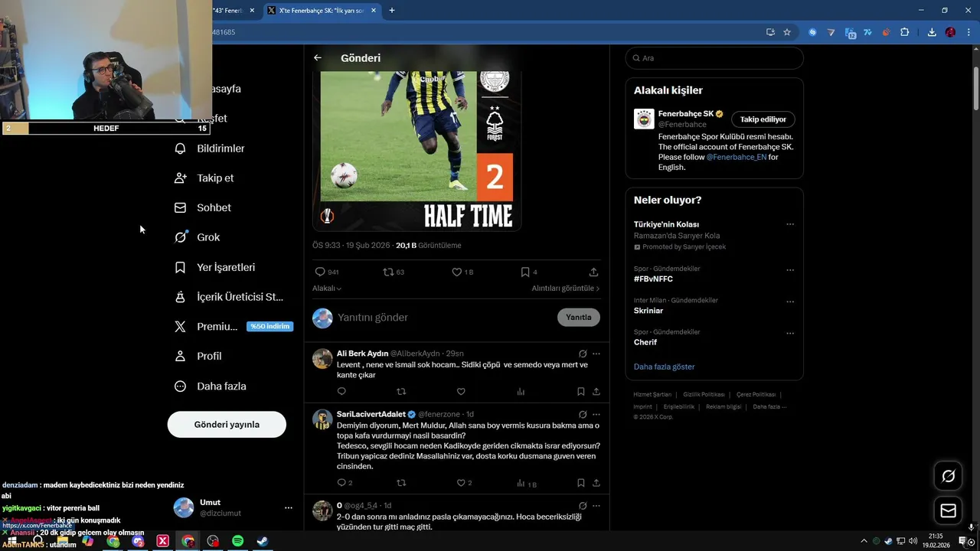Click the Gönderi yayınla button

[227, 425]
